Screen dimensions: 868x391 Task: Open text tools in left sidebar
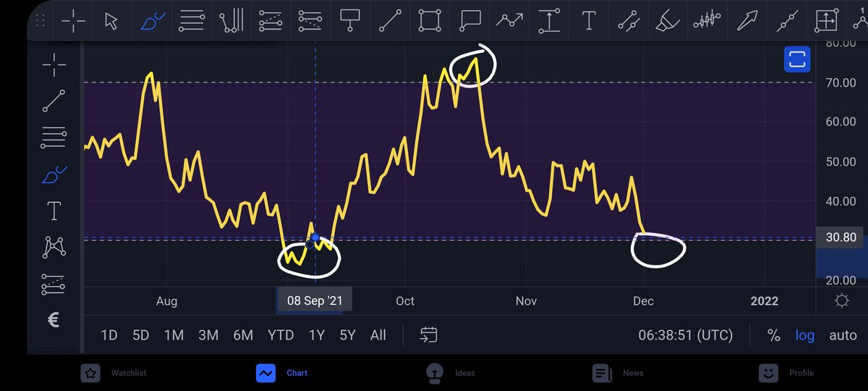pyautogui.click(x=54, y=211)
